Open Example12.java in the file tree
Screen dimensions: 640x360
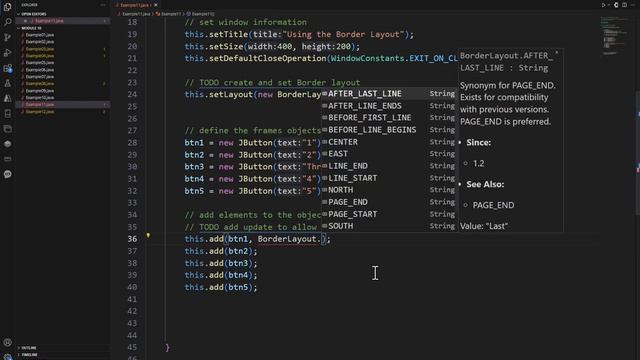click(40, 111)
